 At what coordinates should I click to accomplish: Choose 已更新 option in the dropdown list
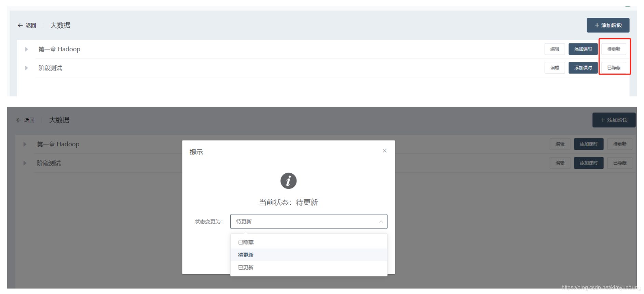[309, 268]
